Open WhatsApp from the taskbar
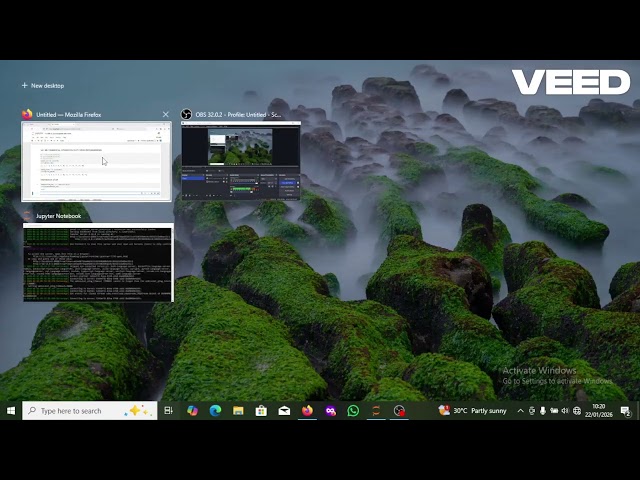This screenshot has width=640, height=480. pyautogui.click(x=353, y=411)
